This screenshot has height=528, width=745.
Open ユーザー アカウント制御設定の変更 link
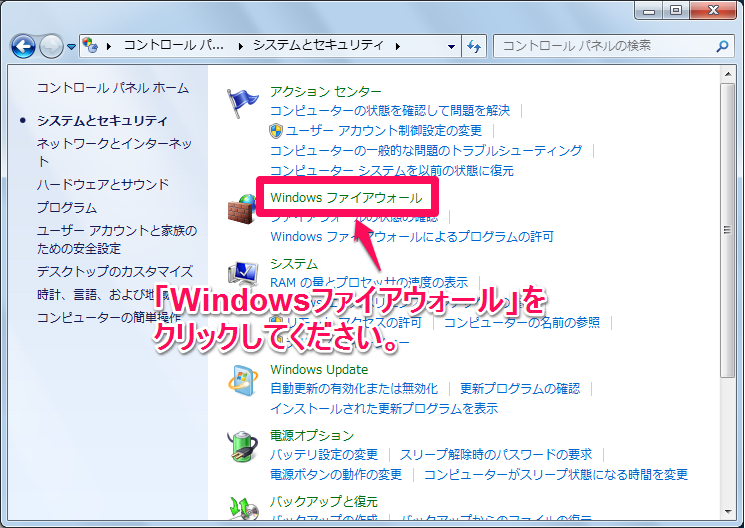[383, 130]
